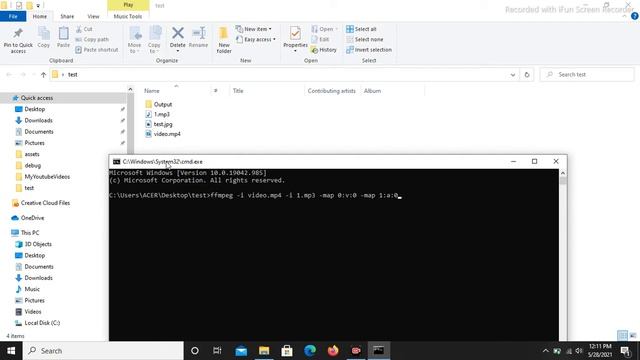Viewport: 640px width, 360px height.
Task: Open the Play contextual tab
Action: 128,5
